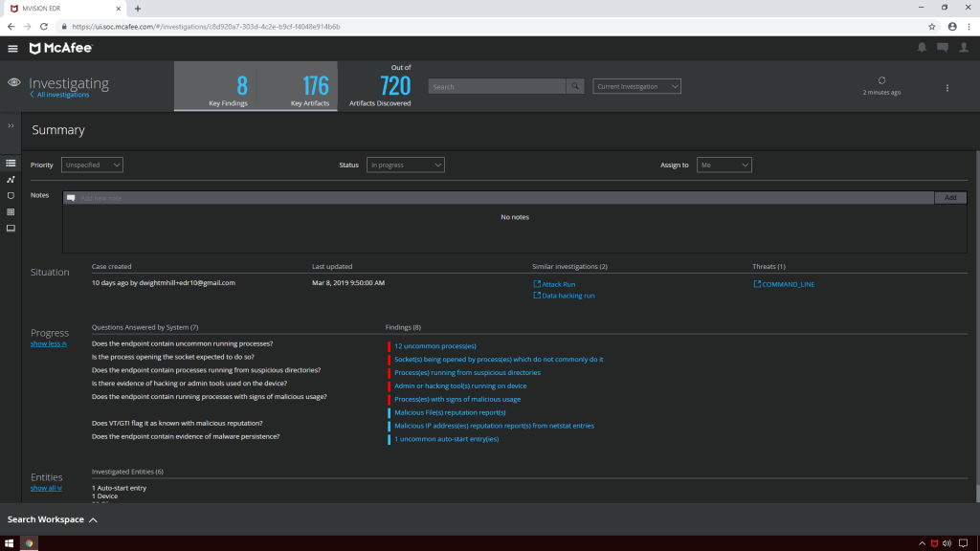This screenshot has height=551, width=980.
Task: Select the Key Artifacts tab
Action: [x=297, y=87]
